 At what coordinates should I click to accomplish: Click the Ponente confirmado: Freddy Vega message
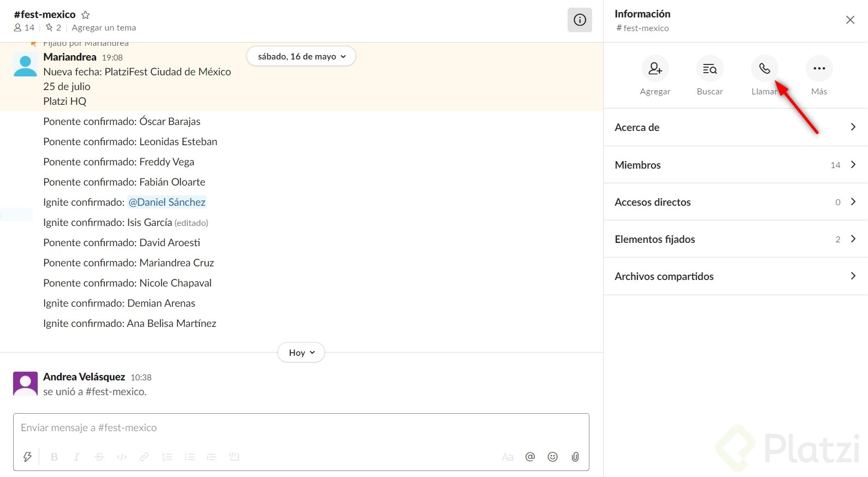point(119,162)
